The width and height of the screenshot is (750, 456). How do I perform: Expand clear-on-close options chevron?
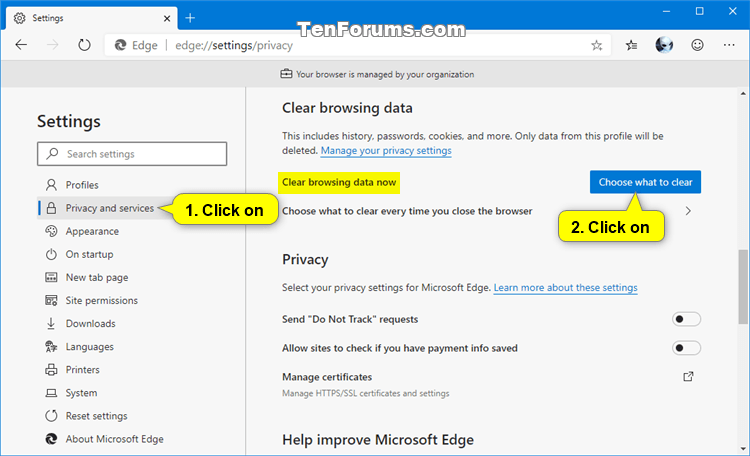[x=688, y=211]
